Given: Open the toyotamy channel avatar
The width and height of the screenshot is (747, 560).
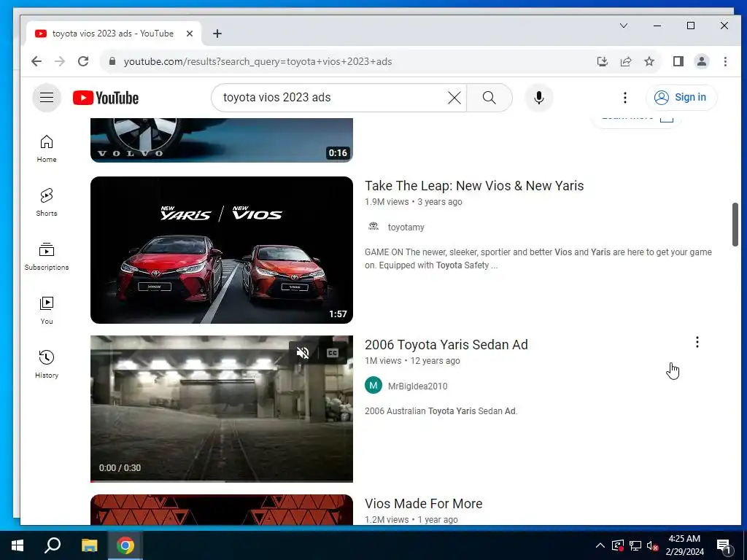Looking at the screenshot, I should coord(373,227).
